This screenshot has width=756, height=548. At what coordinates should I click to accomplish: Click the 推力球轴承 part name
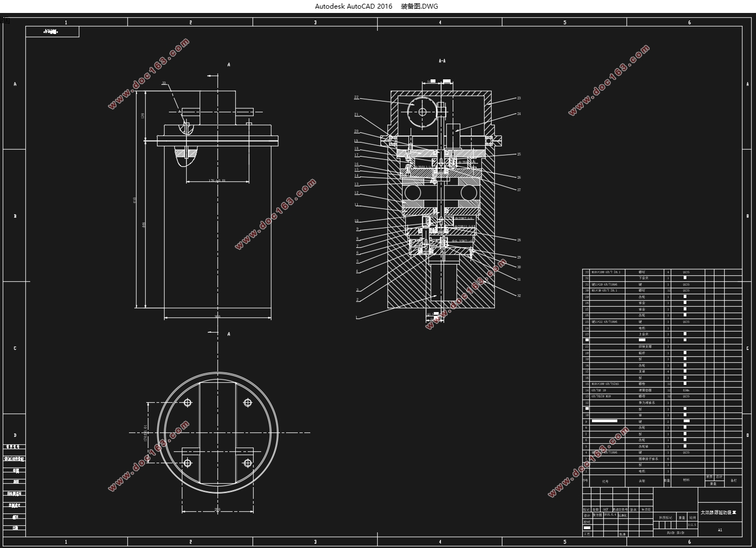(646, 403)
